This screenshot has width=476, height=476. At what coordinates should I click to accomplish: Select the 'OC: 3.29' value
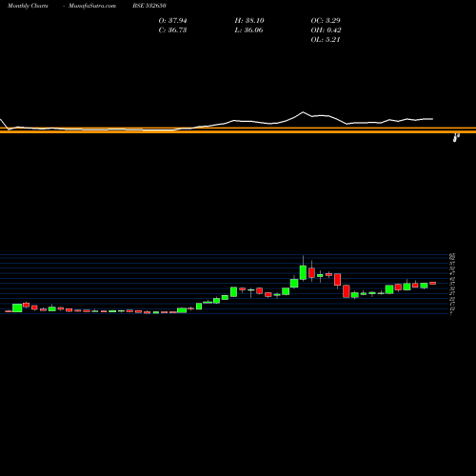point(326,21)
